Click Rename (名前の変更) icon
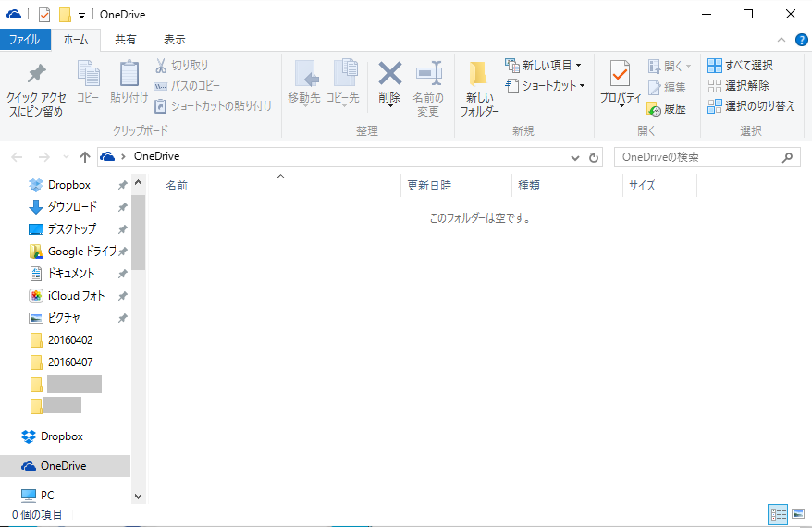The image size is (812, 528). (428, 73)
